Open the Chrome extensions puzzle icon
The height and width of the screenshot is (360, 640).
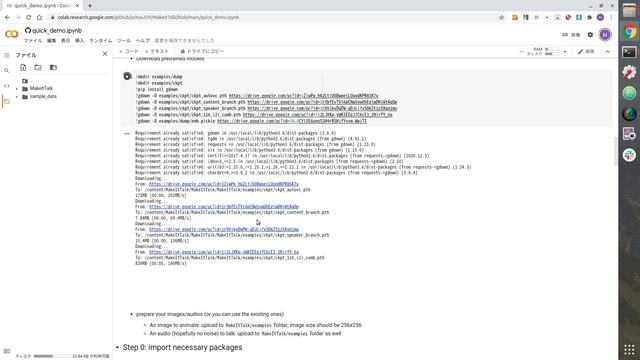589,17
